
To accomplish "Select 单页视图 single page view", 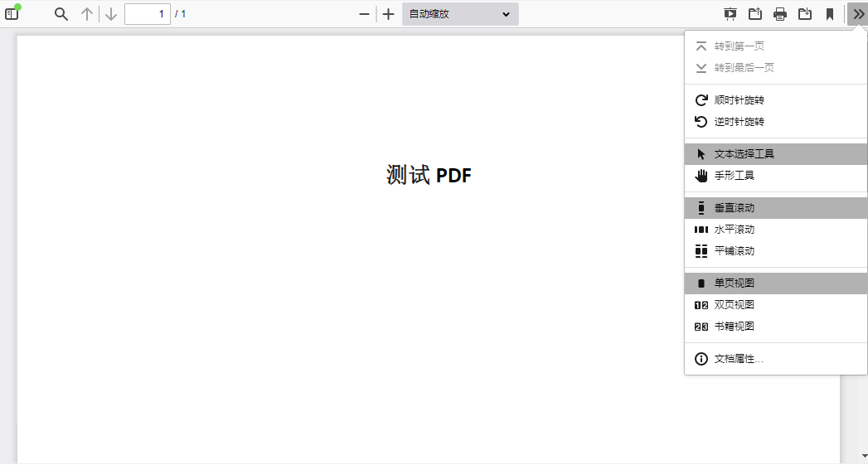I will (x=775, y=283).
